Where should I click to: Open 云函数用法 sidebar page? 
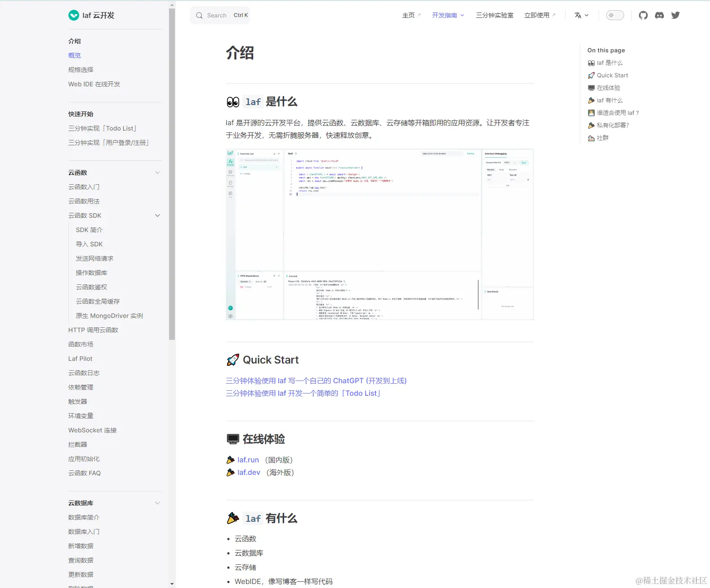tap(84, 201)
